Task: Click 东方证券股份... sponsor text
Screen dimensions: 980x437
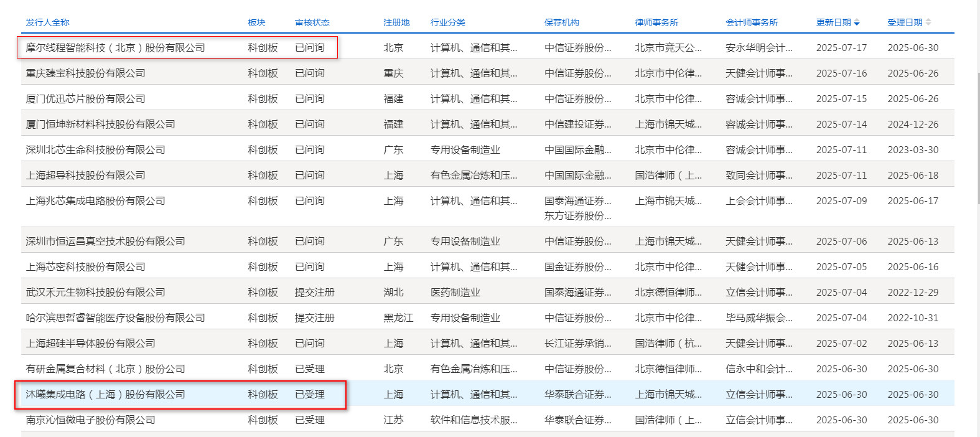Action: click(x=578, y=216)
